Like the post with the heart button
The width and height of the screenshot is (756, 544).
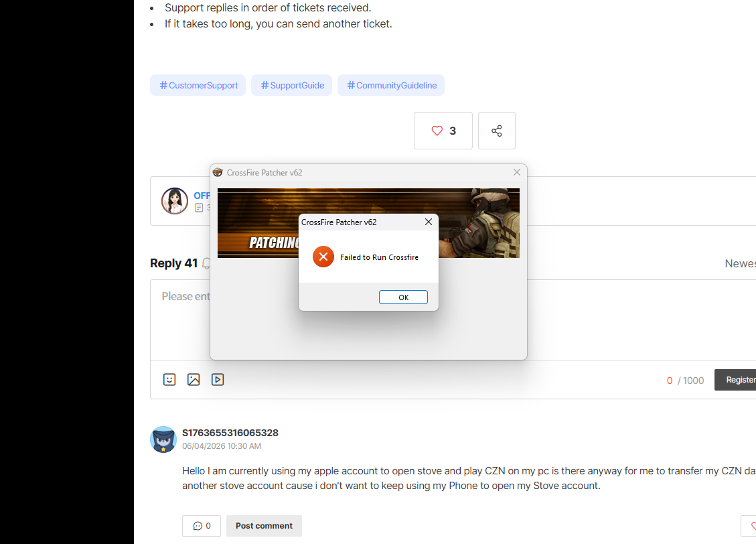click(x=443, y=131)
